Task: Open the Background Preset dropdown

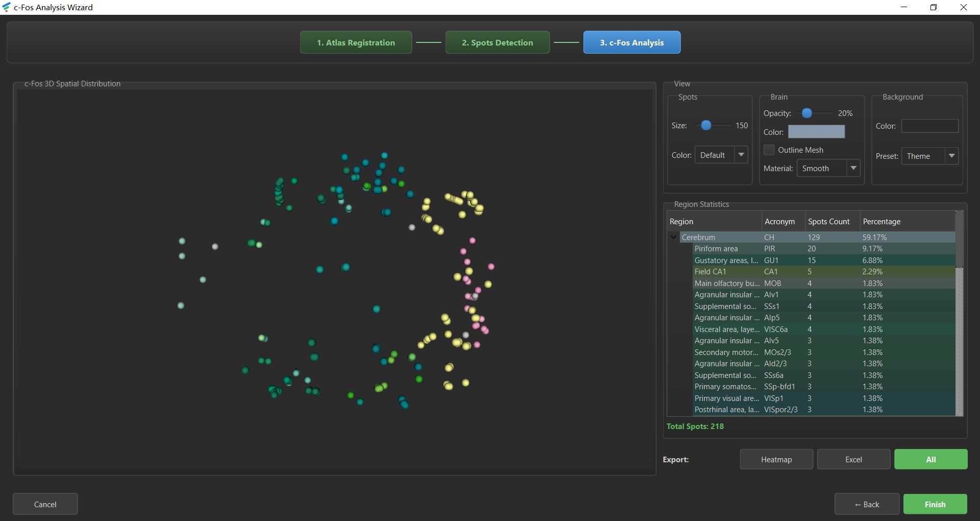Action: (x=929, y=156)
